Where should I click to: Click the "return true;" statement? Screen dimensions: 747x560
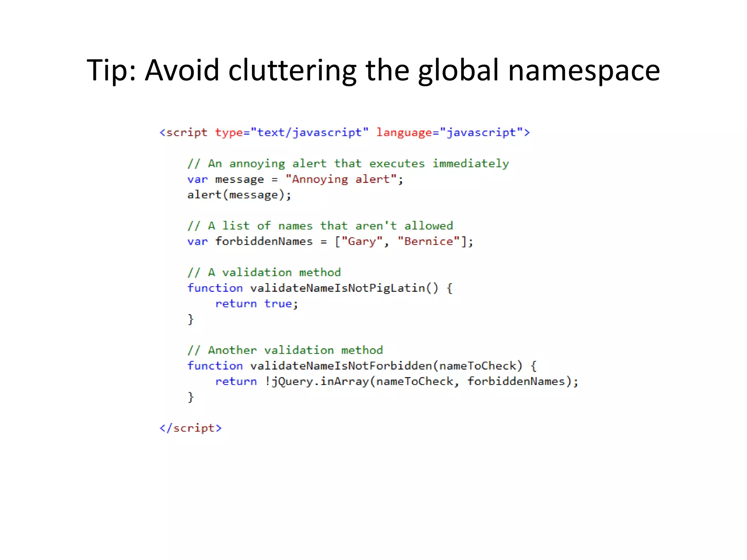257,304
